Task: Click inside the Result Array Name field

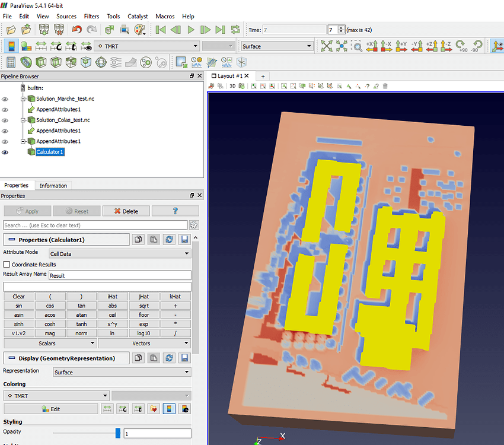Action: point(119,275)
